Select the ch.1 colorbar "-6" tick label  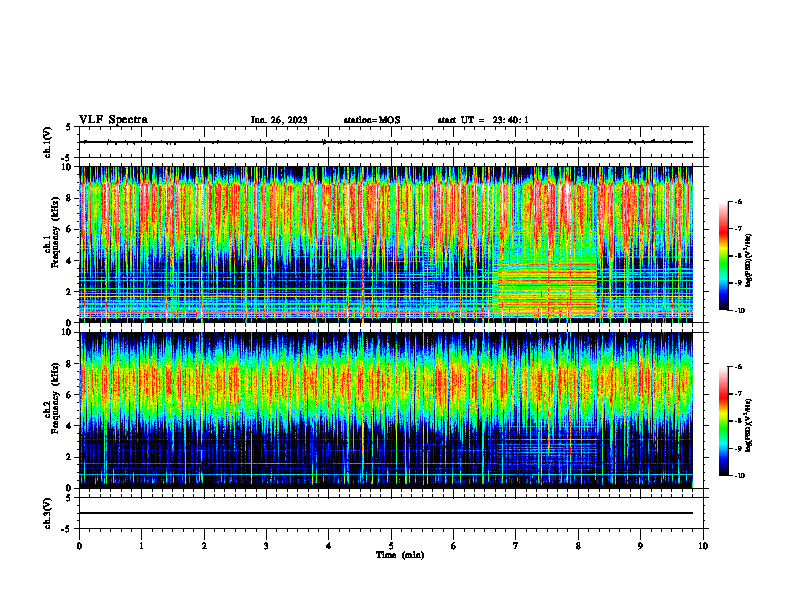[738, 201]
